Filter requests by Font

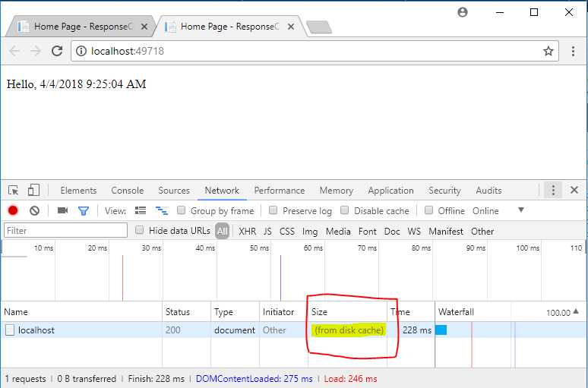[x=367, y=232]
